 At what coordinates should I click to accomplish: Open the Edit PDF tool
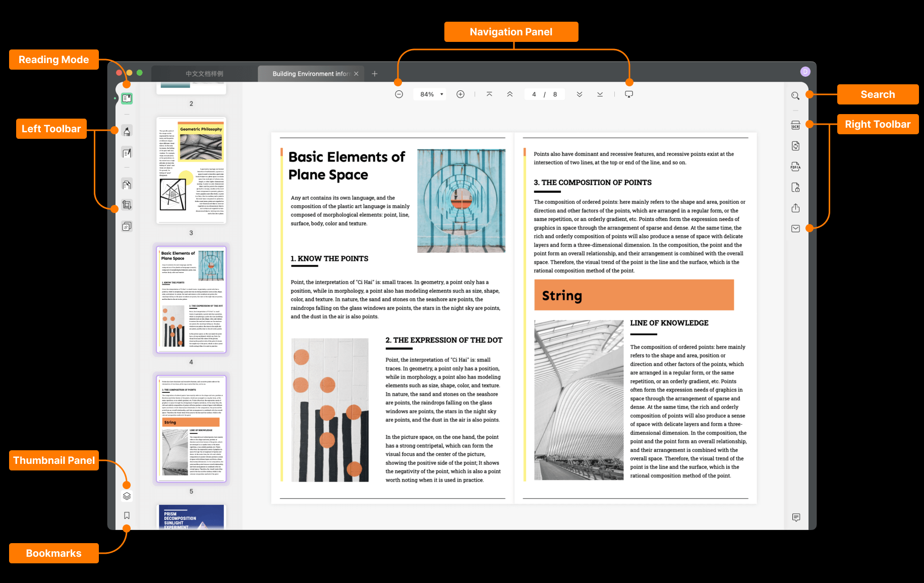tap(127, 152)
